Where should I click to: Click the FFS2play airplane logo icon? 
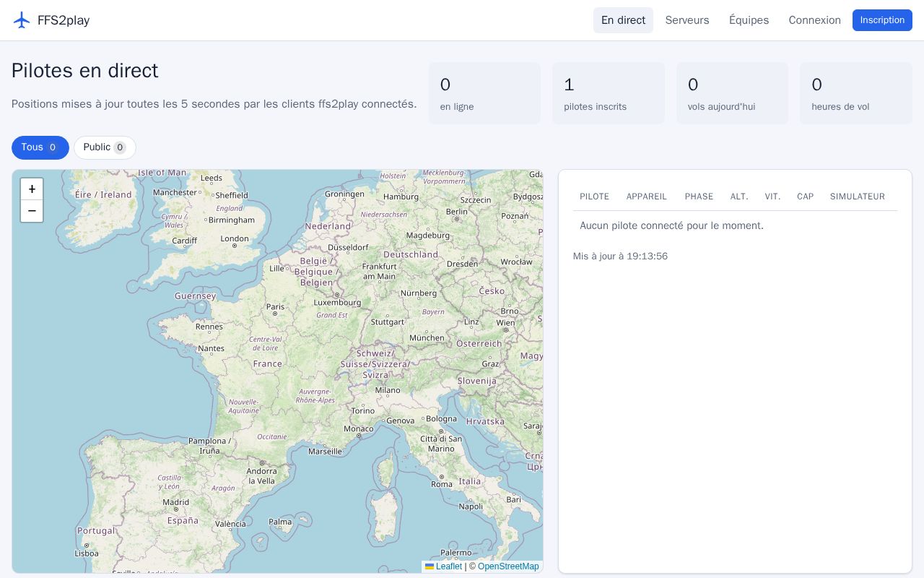(22, 20)
